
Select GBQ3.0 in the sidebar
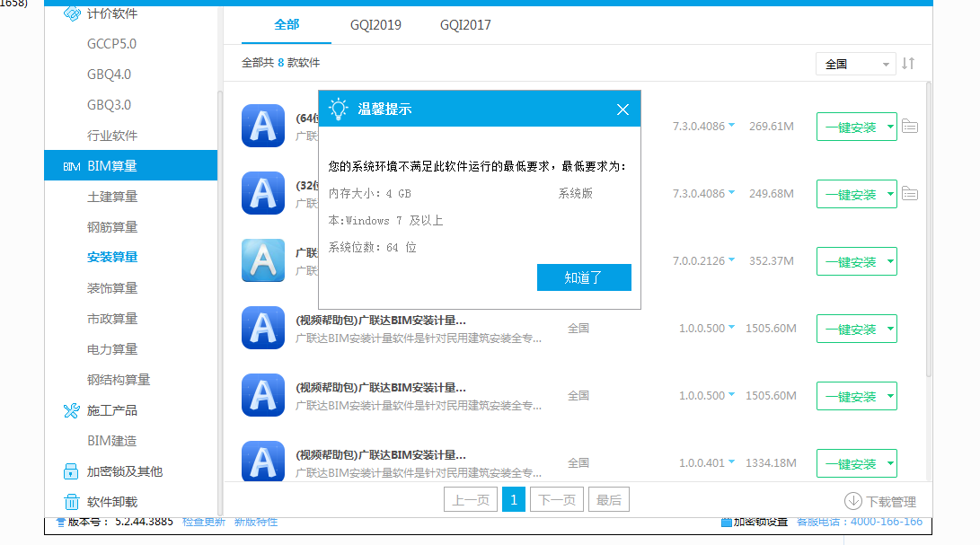110,105
